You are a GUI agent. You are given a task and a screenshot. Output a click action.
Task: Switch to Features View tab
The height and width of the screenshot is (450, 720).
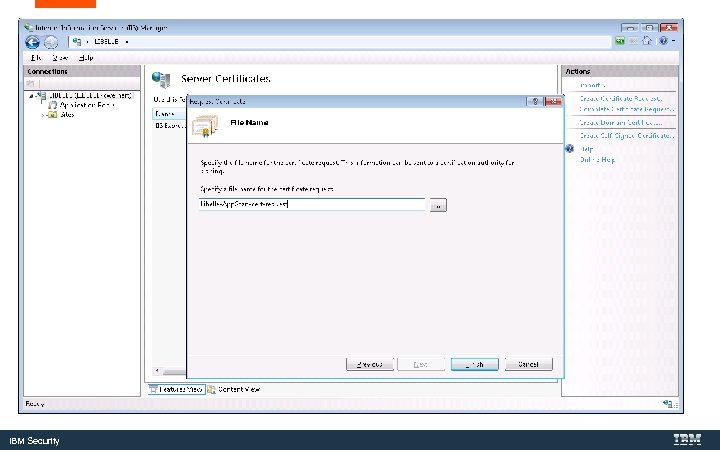click(176, 389)
